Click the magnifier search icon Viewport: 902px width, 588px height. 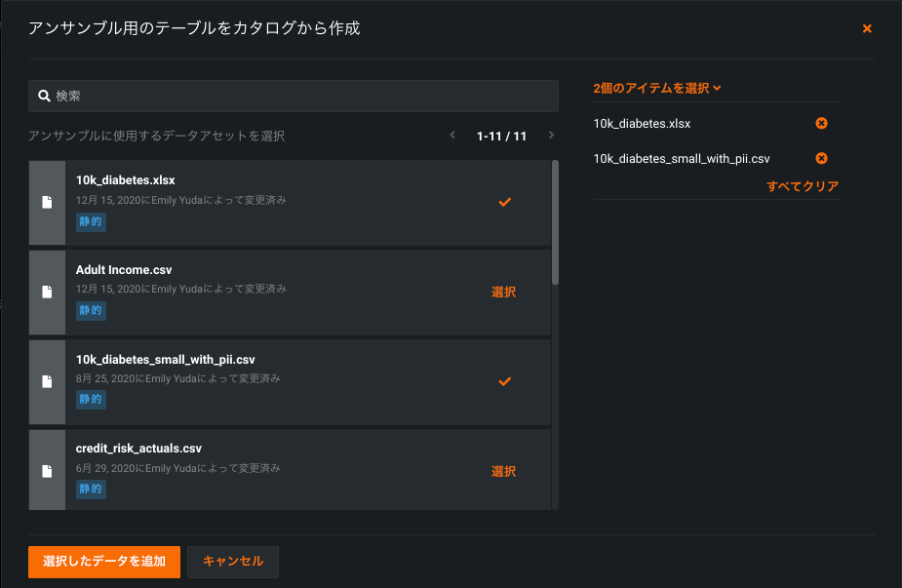[x=44, y=97]
